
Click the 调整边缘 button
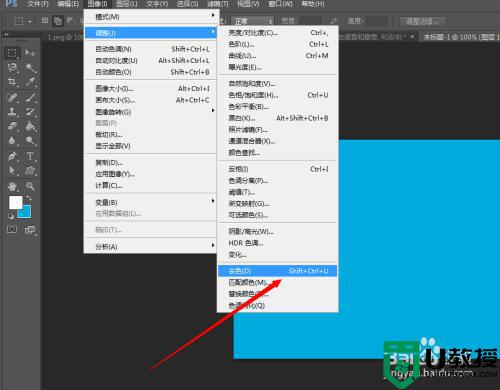(x=422, y=21)
